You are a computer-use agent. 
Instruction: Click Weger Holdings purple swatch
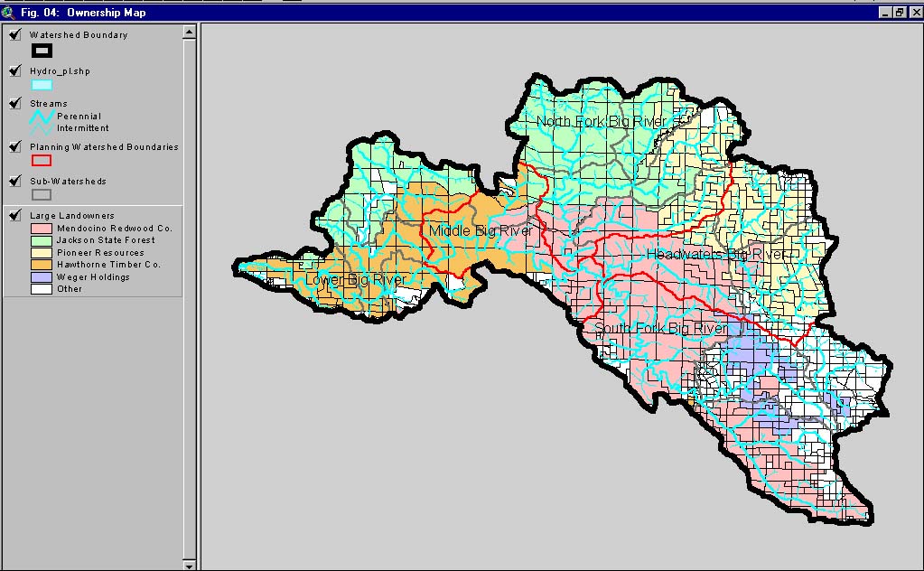[x=42, y=277]
